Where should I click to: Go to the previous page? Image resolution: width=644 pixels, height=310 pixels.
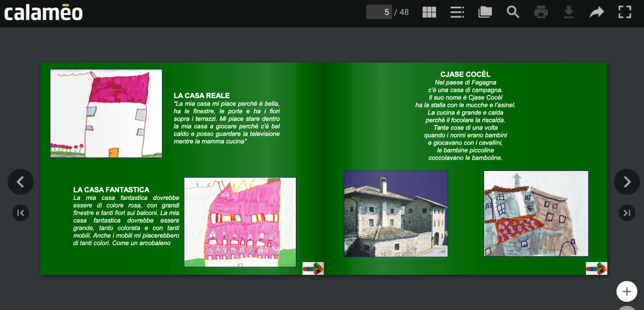point(20,182)
